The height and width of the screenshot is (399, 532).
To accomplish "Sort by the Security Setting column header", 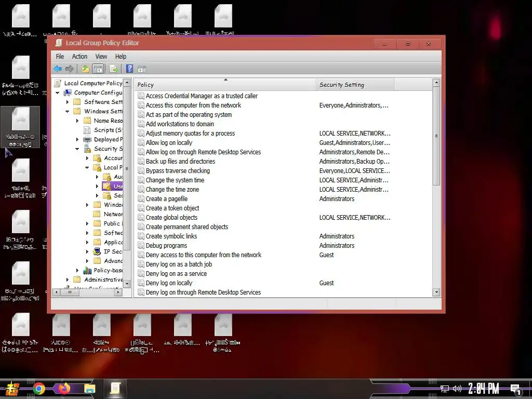I will (x=355, y=85).
